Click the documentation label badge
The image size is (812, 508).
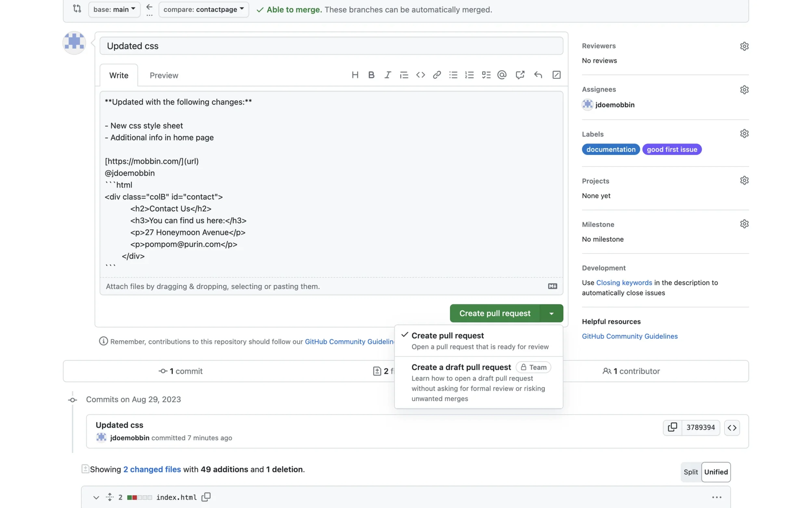click(x=611, y=150)
